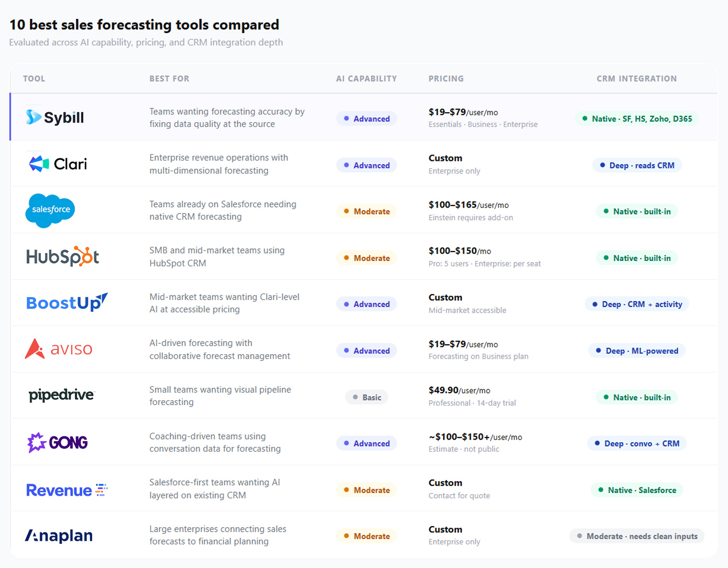Click the 'Deep · CRM + activity' badge

point(637,304)
